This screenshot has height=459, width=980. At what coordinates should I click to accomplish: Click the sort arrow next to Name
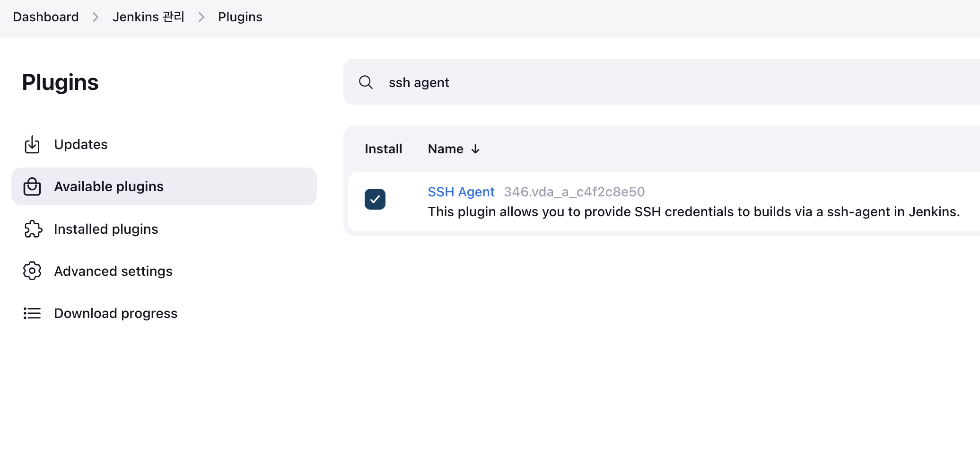point(475,149)
